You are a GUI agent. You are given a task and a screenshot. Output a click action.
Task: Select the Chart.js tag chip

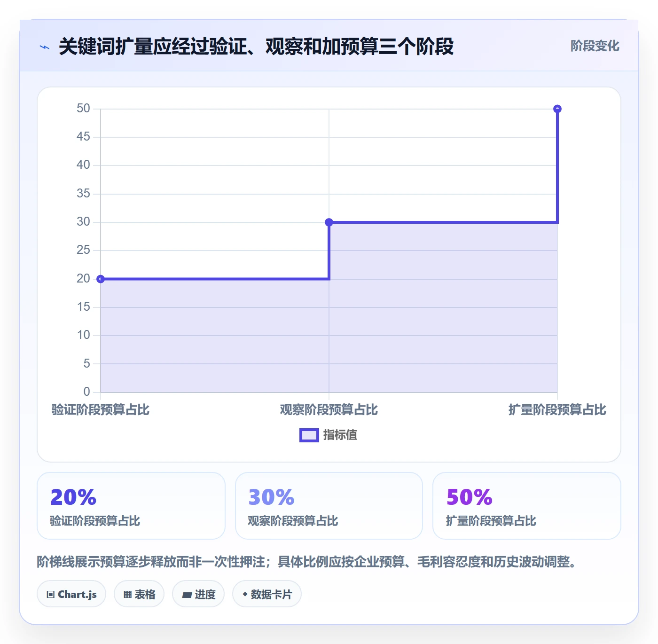coord(71,594)
